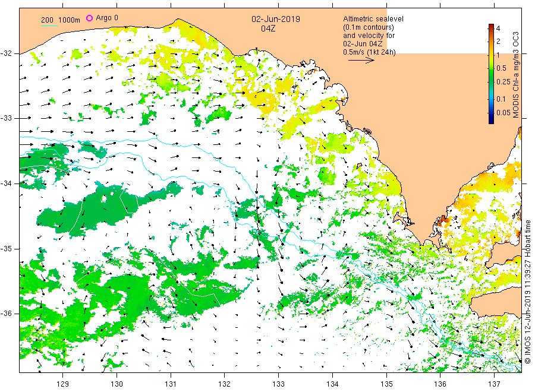Click the magenta Argo 0 circle marker
Image resolution: width=535 pixels, height=392 pixels.
pyautogui.click(x=89, y=18)
